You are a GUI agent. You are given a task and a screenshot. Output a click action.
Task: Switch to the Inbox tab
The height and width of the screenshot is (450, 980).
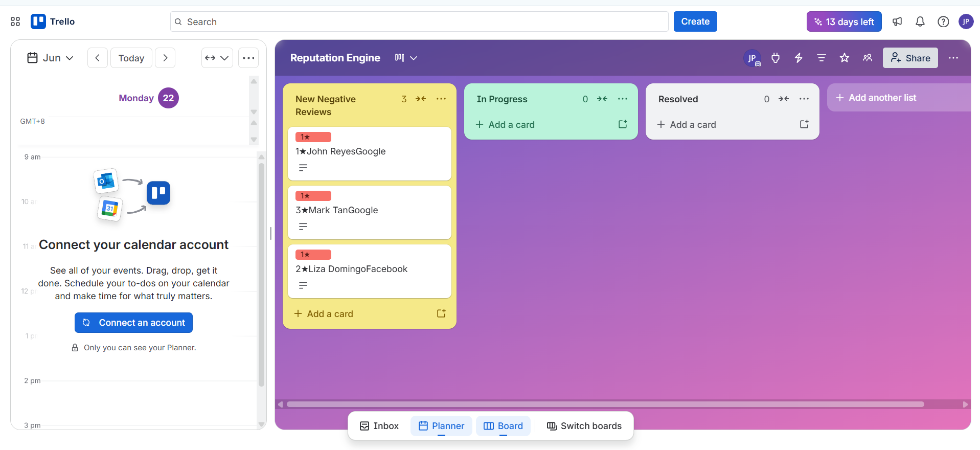(379, 426)
